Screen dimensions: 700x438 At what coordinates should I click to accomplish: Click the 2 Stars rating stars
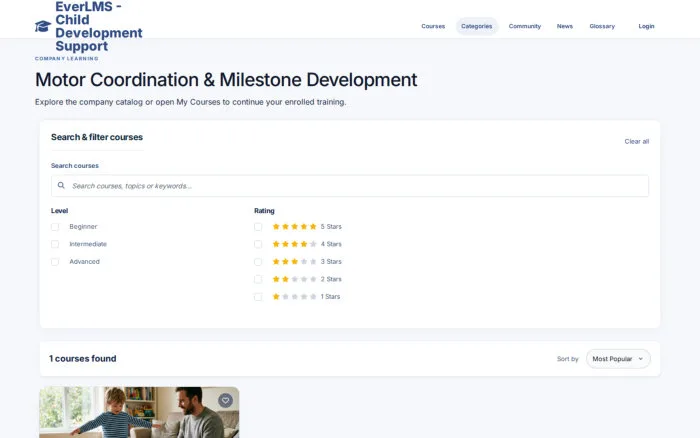pyautogui.click(x=294, y=279)
